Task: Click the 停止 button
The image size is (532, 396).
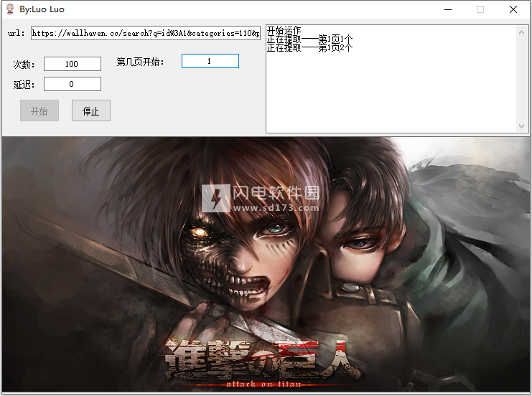Action: tap(91, 110)
